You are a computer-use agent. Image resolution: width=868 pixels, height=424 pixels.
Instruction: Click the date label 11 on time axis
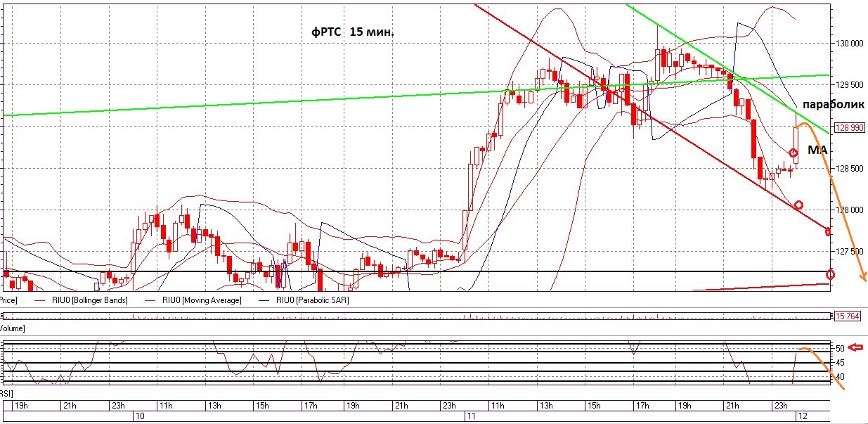click(472, 416)
